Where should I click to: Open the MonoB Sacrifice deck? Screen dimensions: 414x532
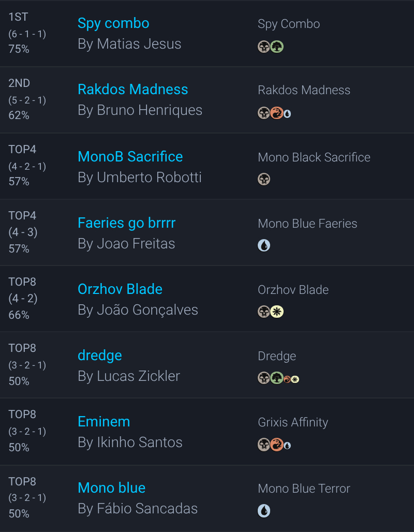coord(130,157)
